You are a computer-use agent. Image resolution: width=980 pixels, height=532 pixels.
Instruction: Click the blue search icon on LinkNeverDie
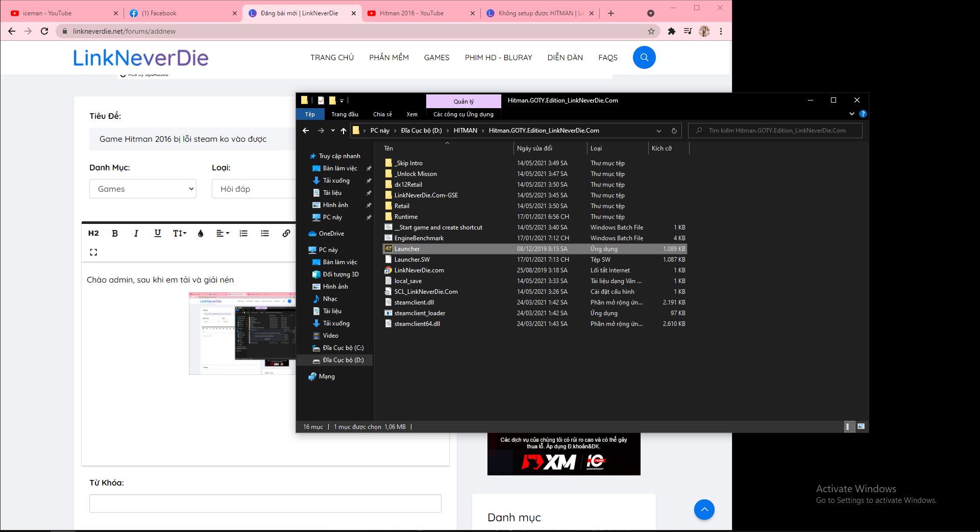tap(644, 57)
